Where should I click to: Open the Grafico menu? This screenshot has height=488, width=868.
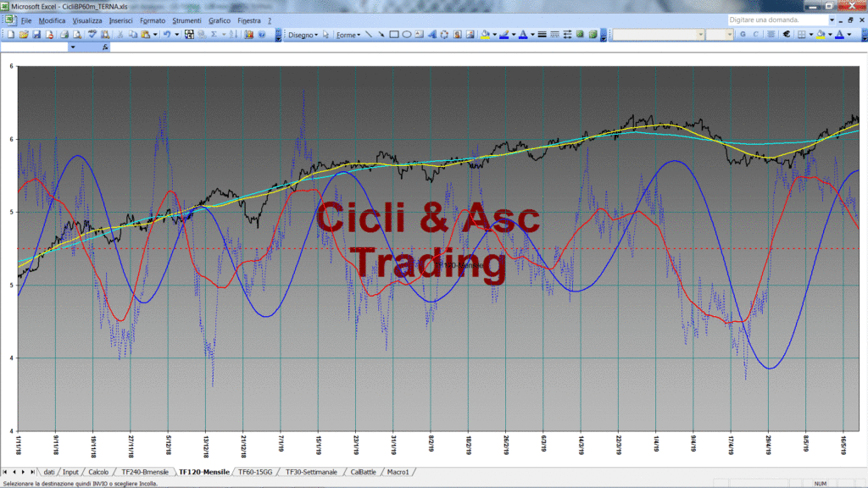tap(220, 20)
